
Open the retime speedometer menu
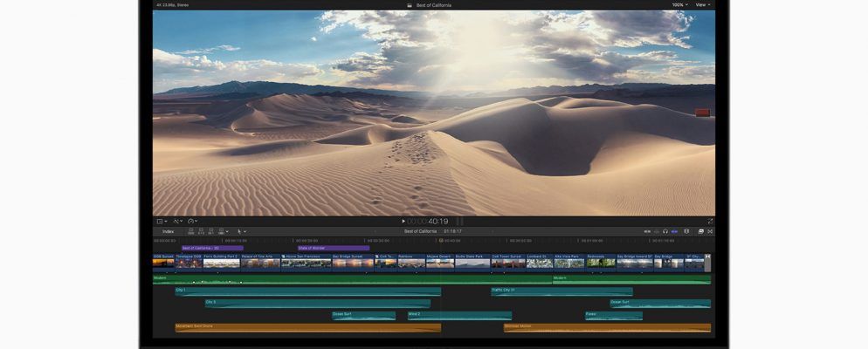pyautogui.click(x=193, y=222)
